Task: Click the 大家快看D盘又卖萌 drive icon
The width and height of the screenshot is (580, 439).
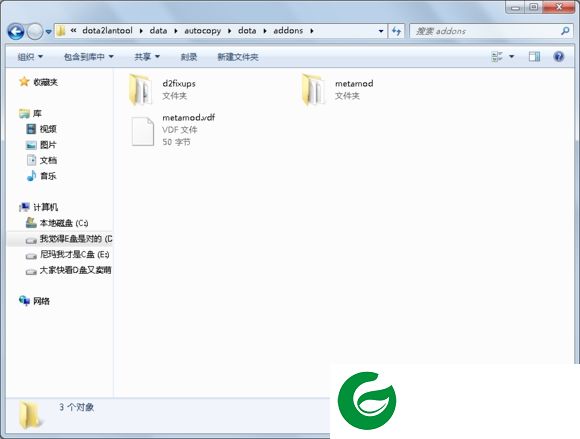Action: (x=31, y=272)
